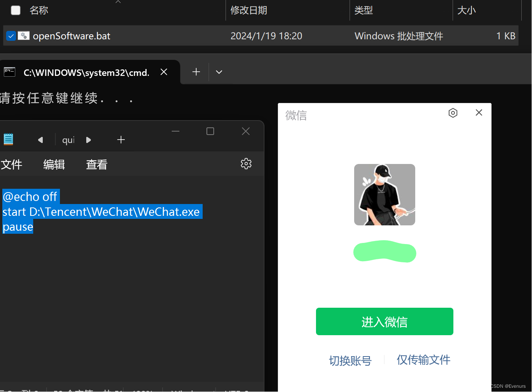Click the 1 KB size cell
Image resolution: width=532 pixels, height=392 pixels.
(506, 36)
